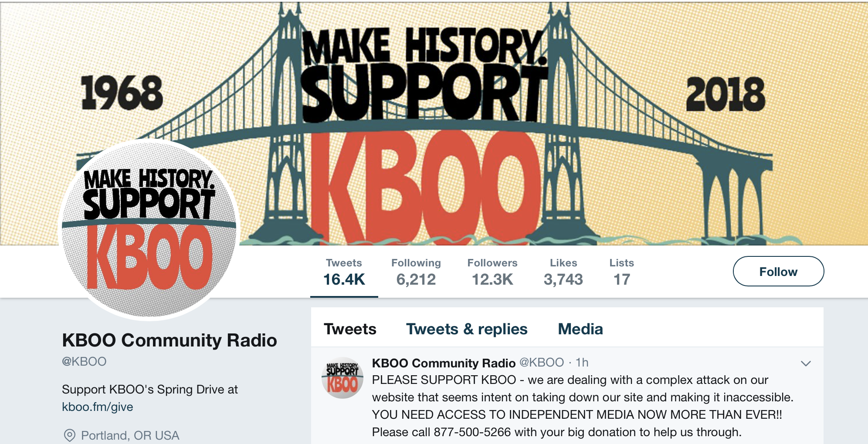Open the Followers 12.3K list
Screen dimensions: 868x444
tap(492, 272)
